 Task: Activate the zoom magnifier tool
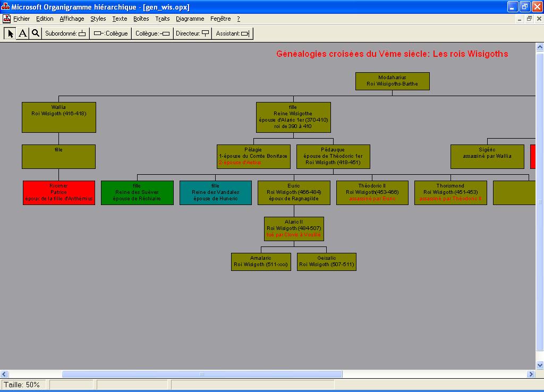click(x=35, y=33)
